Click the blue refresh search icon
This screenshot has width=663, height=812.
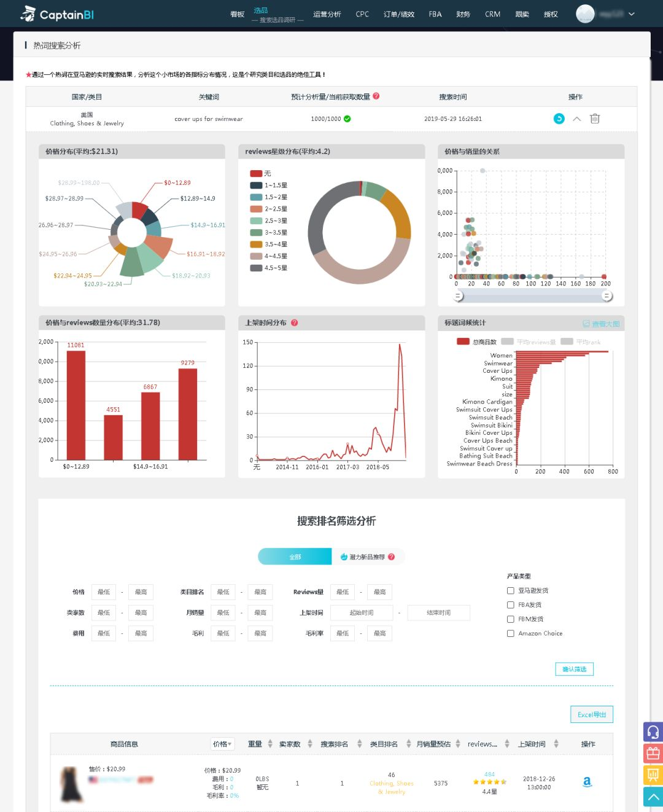[559, 119]
